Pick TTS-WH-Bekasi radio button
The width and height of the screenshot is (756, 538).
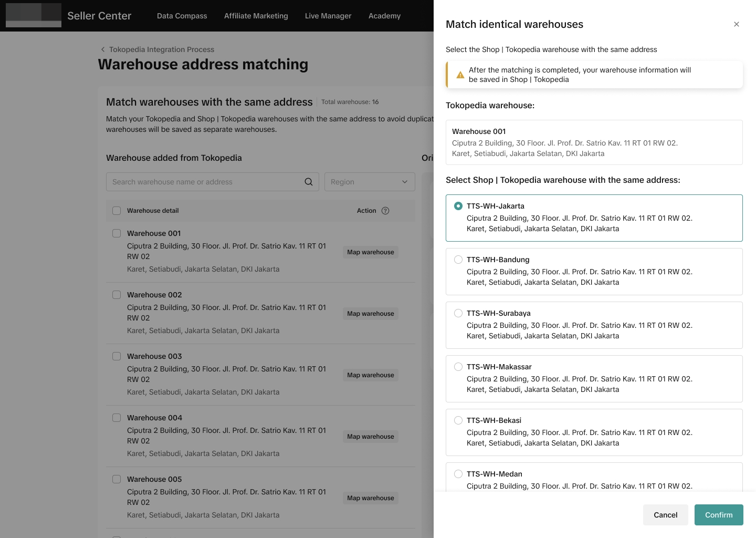coord(458,420)
